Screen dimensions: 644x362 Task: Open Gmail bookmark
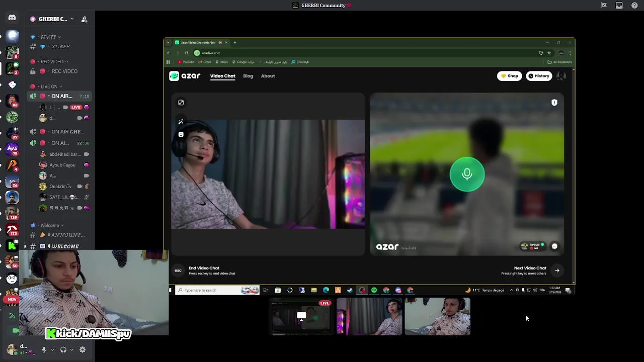click(x=205, y=62)
